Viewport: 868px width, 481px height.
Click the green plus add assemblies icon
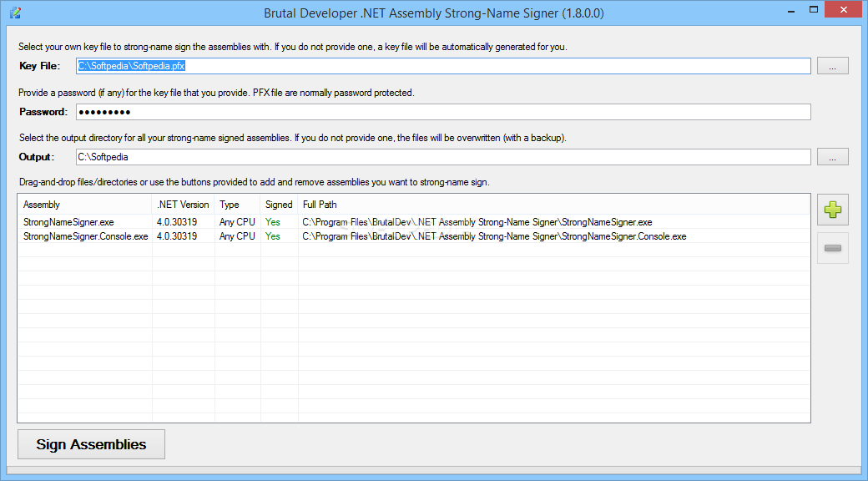pos(833,210)
